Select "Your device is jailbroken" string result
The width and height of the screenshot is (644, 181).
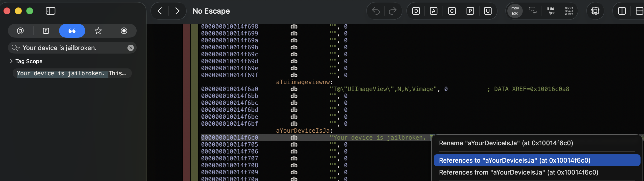coord(72,73)
